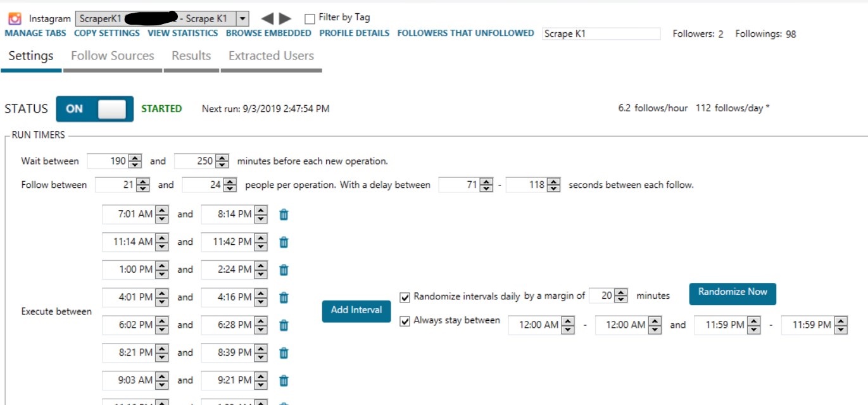868x405 pixels.
Task: Delete the 8:21 PM to 8:39 PM interval
Action: pyautogui.click(x=284, y=352)
